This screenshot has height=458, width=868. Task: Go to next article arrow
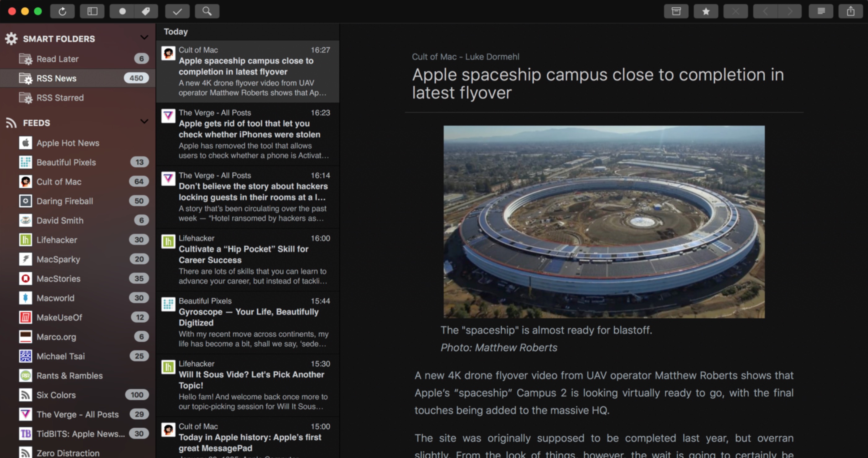coord(789,11)
